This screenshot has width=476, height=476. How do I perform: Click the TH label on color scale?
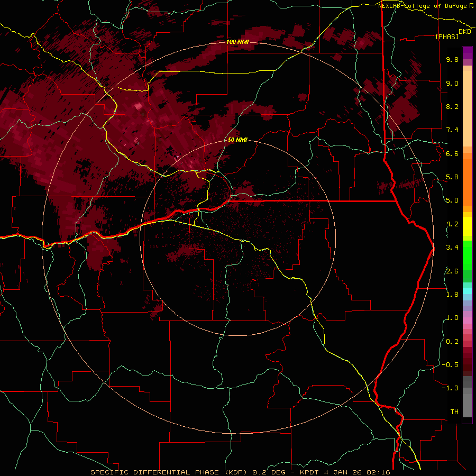coord(454,412)
